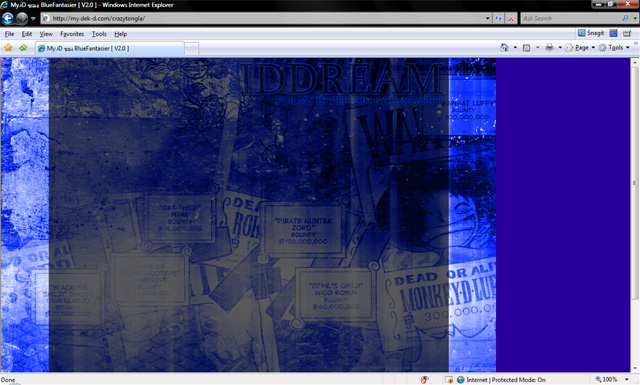The width and height of the screenshot is (640, 385).
Task: Click the Favorites Center star icon
Action: click(8, 48)
